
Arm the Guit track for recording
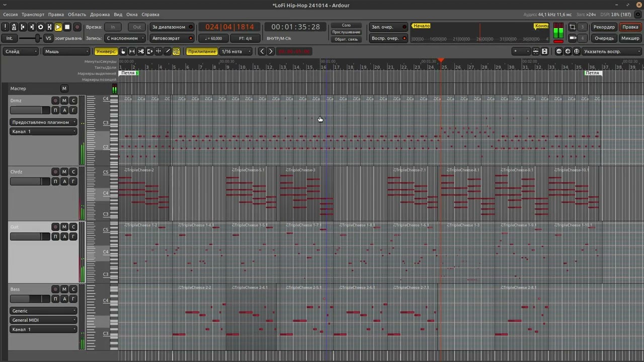point(55,227)
